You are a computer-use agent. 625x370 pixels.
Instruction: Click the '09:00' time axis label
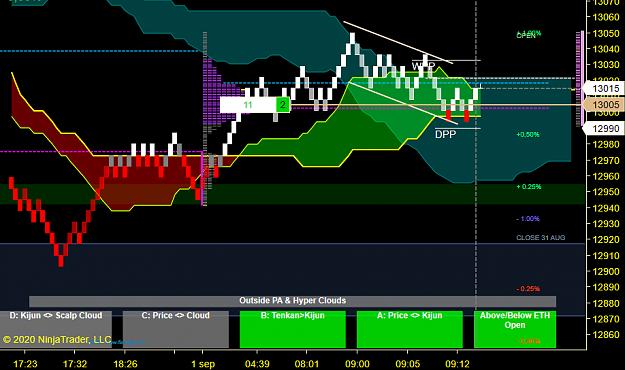(x=357, y=364)
